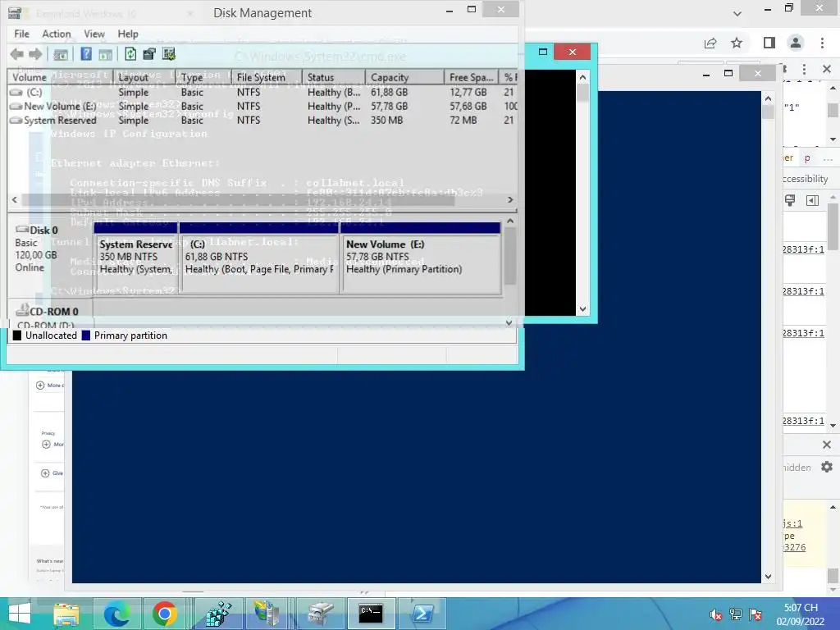Click Chrome's profile avatar icon

pos(796,43)
